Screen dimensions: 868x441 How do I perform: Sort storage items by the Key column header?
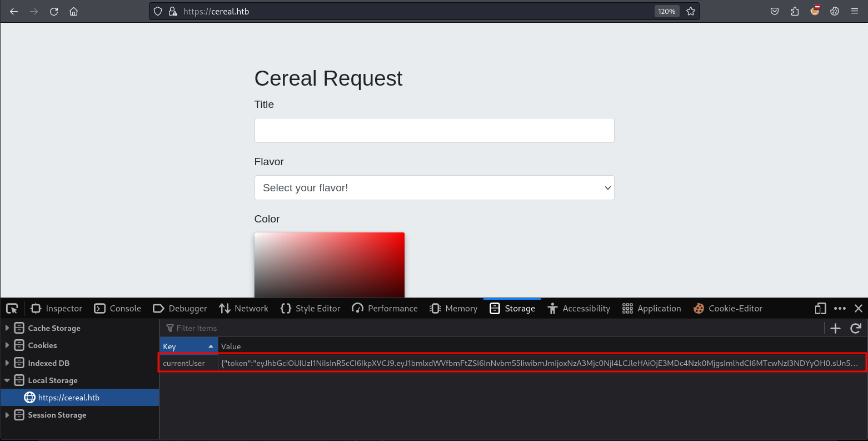(x=188, y=346)
